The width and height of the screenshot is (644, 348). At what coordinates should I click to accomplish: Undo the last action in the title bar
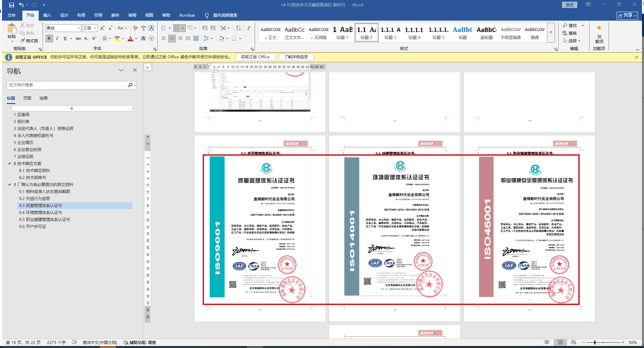coord(21,5)
